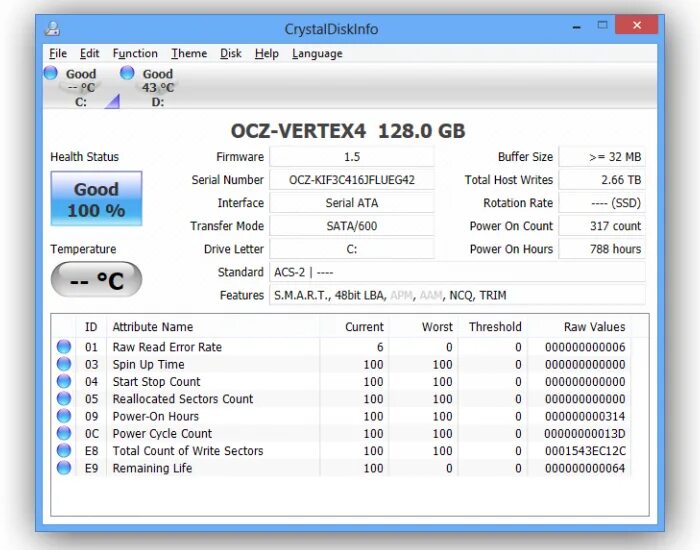Open the File menu
The image size is (700, 550).
pyautogui.click(x=58, y=54)
